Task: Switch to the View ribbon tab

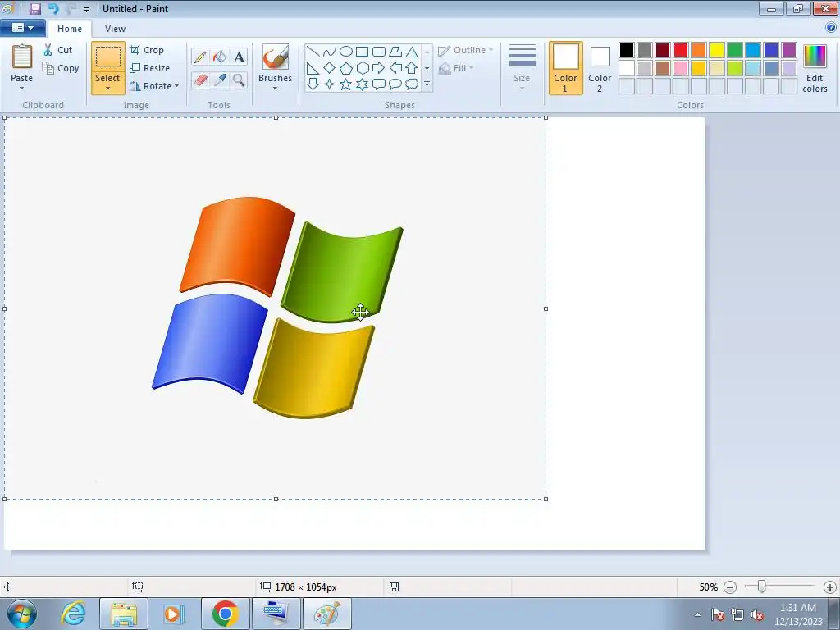Action: coord(115,29)
